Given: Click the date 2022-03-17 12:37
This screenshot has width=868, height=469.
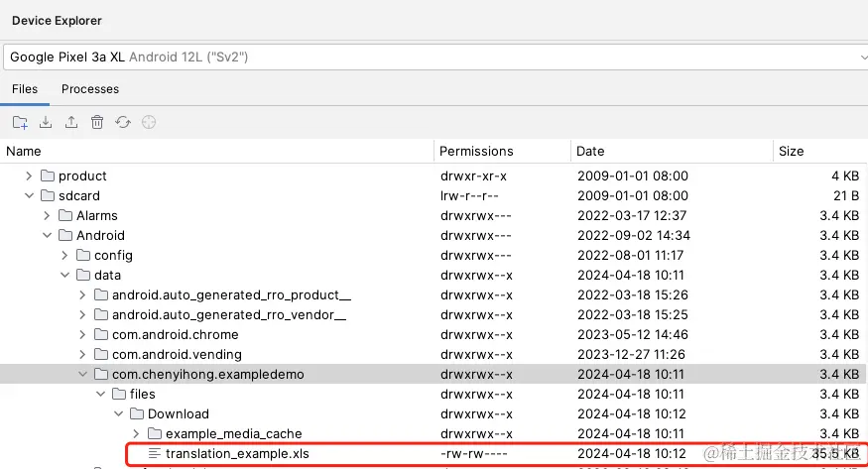Looking at the screenshot, I should (632, 216).
